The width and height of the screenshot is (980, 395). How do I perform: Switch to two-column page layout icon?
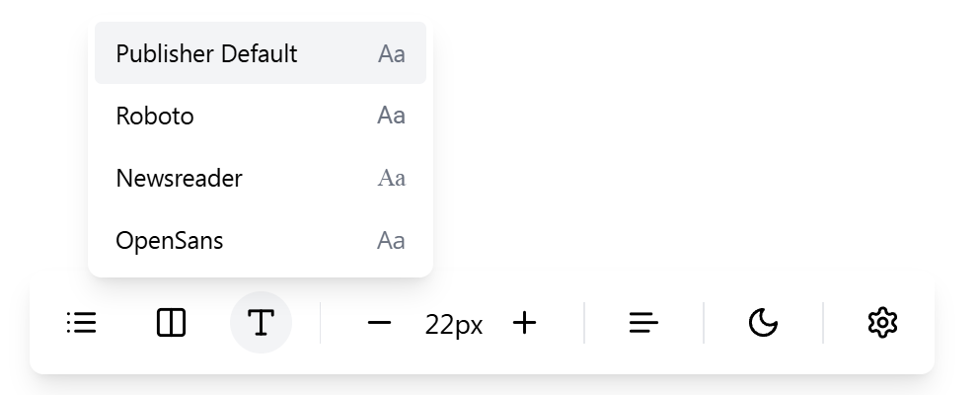(x=172, y=323)
